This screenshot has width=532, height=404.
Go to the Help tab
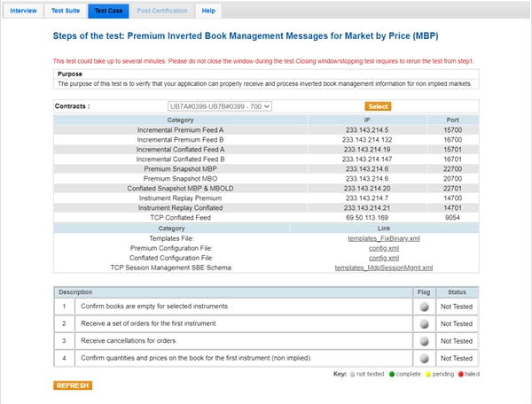[x=208, y=11]
